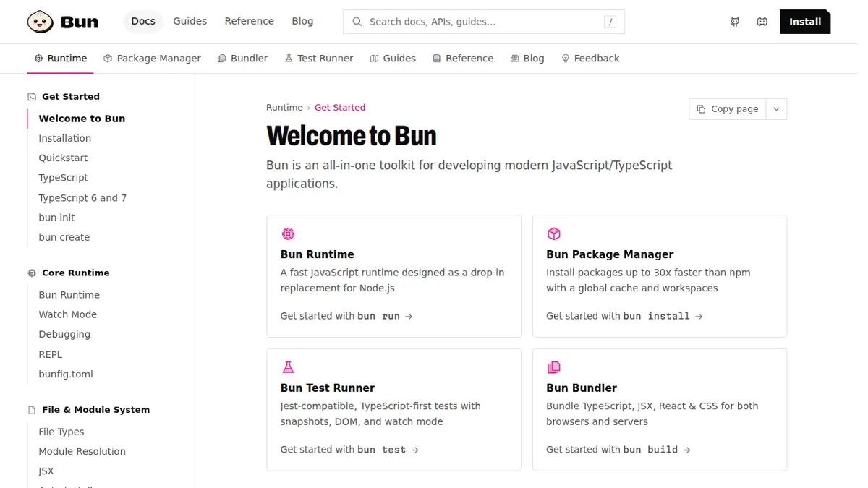Open the Bun Runtime card title
This screenshot has width=868, height=488.
[318, 254]
